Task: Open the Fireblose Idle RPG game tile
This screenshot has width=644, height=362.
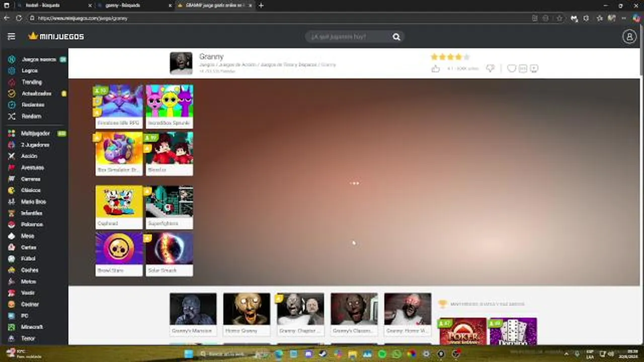Action: 119,107
